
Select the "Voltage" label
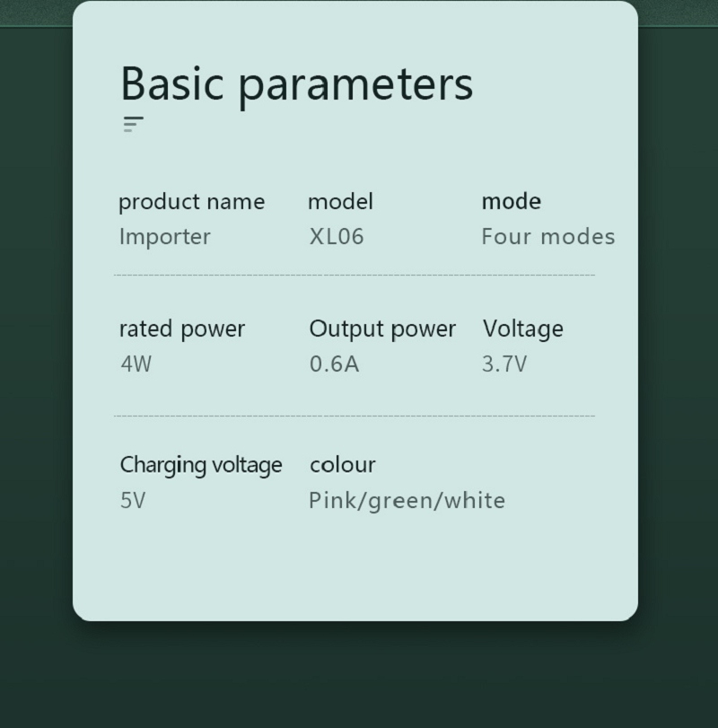click(523, 329)
